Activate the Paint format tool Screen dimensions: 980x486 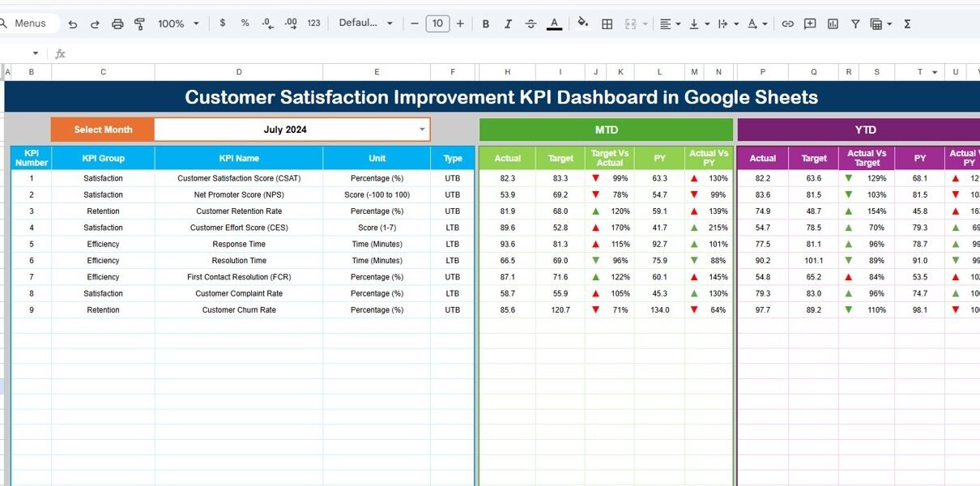click(x=139, y=24)
